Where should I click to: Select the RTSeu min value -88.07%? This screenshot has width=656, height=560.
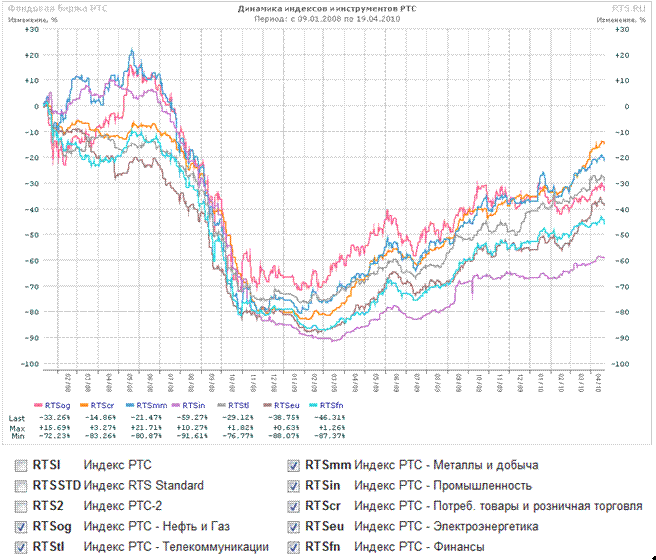point(284,436)
